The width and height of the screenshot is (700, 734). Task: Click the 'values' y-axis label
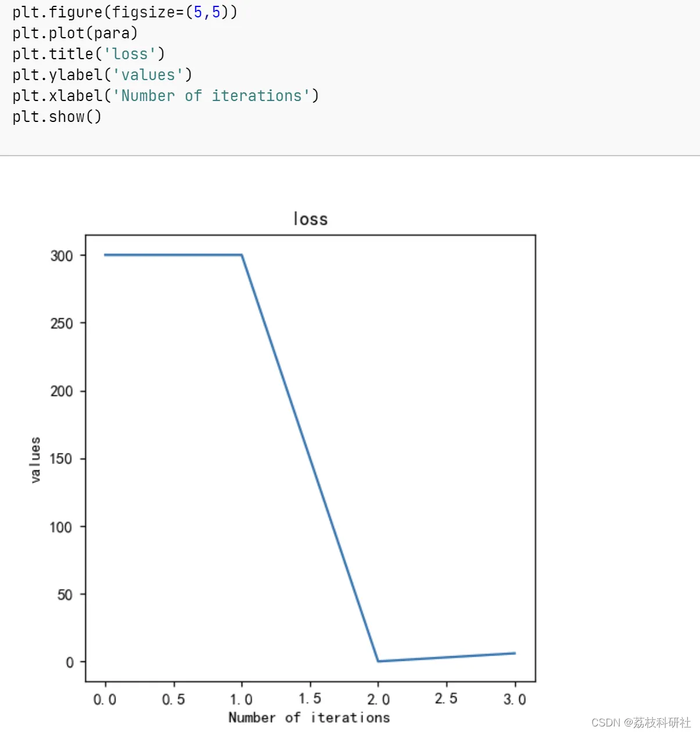point(35,459)
